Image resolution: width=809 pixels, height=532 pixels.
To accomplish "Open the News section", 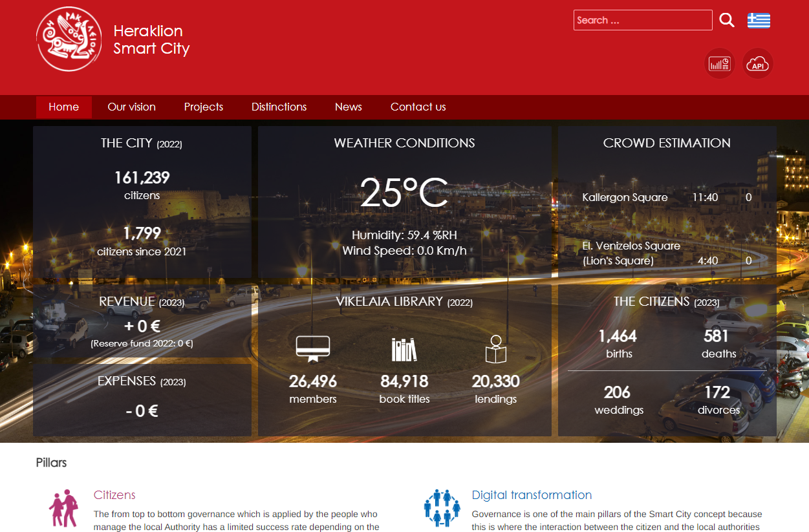I will (x=348, y=107).
